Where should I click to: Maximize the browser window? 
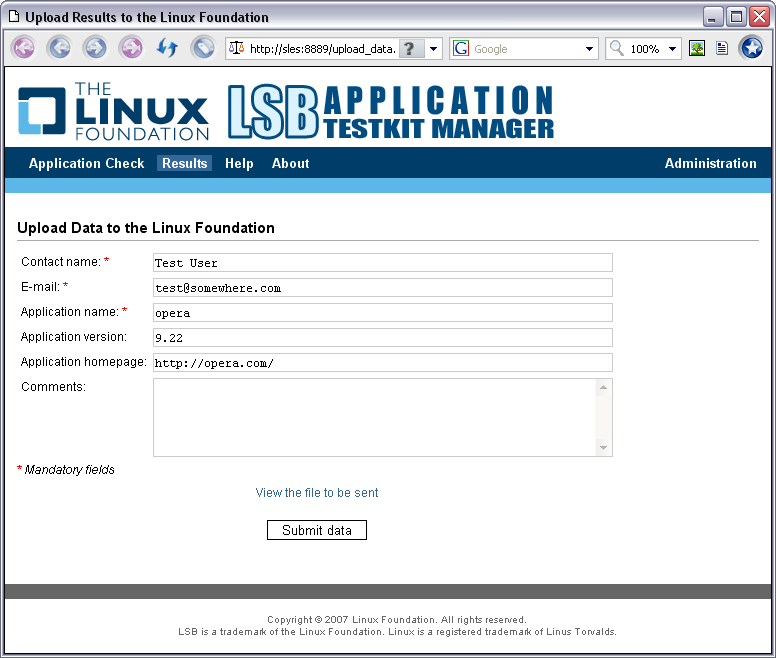[736, 17]
